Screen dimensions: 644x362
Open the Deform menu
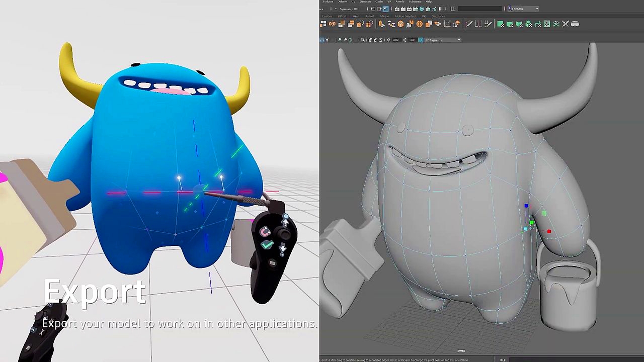pyautogui.click(x=342, y=2)
